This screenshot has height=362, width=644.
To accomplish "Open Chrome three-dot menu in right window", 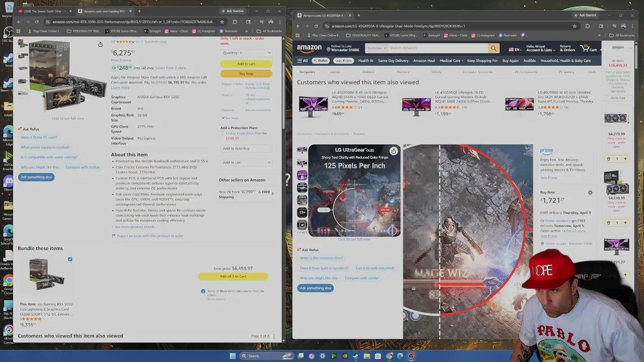I will click(x=633, y=26).
